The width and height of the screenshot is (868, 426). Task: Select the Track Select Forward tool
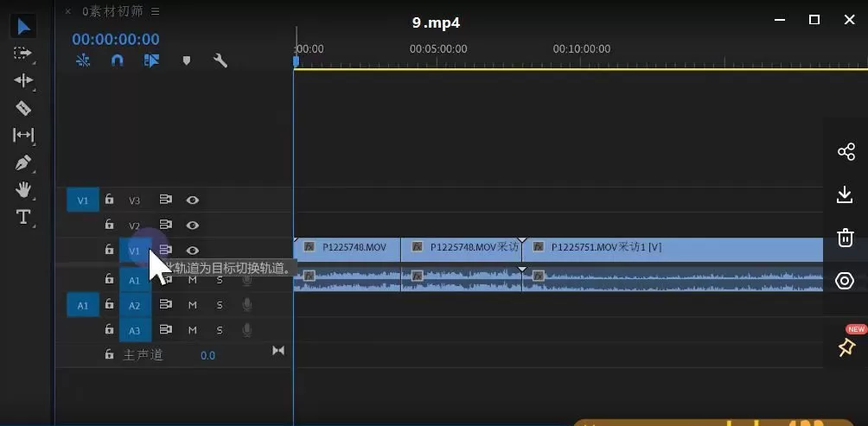pyautogui.click(x=23, y=53)
